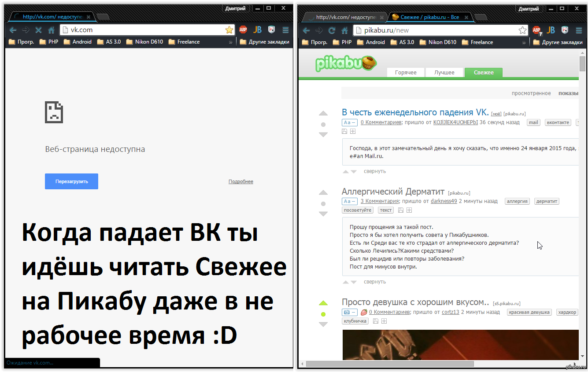
Task: Open the Adblock Plus extension in the vk.com window
Action: [243, 30]
